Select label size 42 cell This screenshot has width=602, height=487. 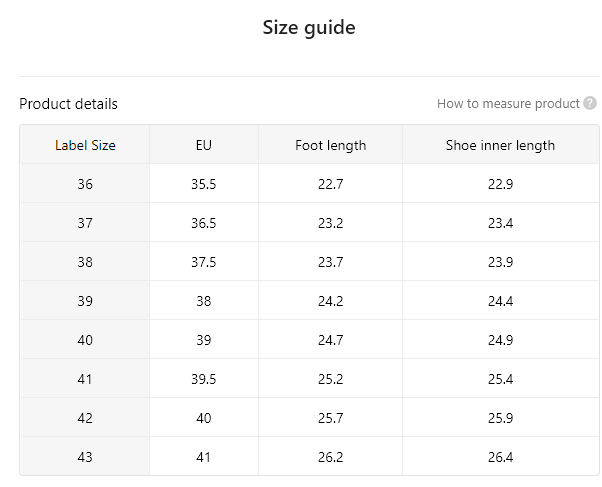coord(85,418)
